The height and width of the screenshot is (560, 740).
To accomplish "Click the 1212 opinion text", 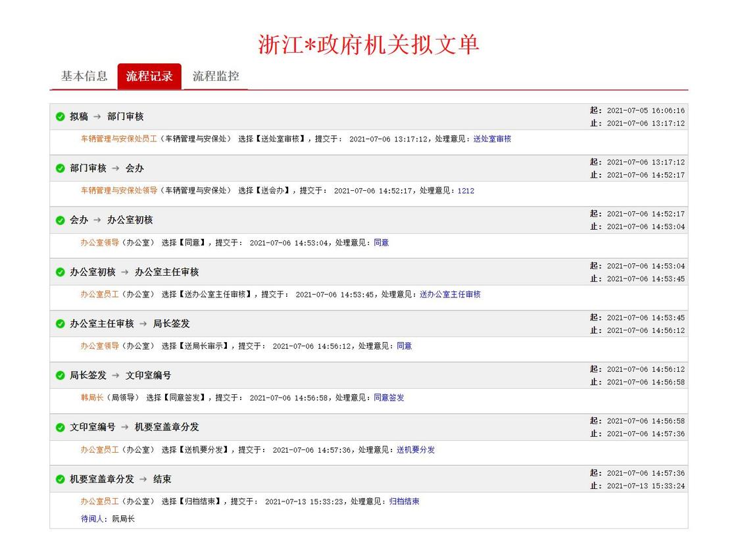I will tap(466, 191).
